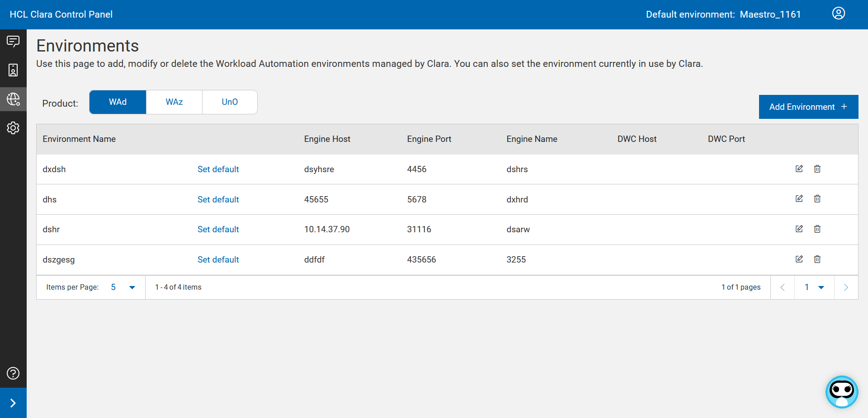
Task: Edit the dxdsh environment
Action: [799, 169]
